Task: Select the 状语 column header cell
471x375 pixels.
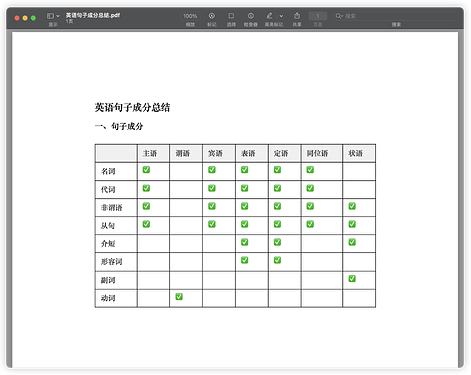Action: 359,153
